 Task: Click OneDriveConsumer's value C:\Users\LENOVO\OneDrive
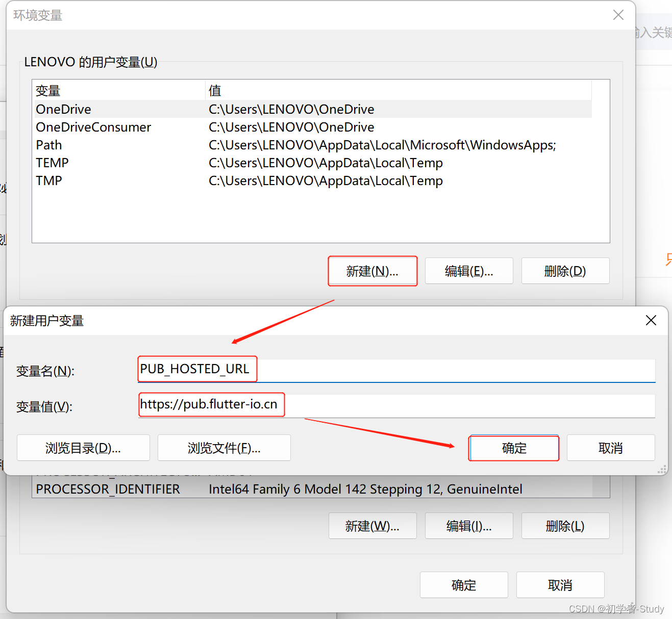click(291, 127)
